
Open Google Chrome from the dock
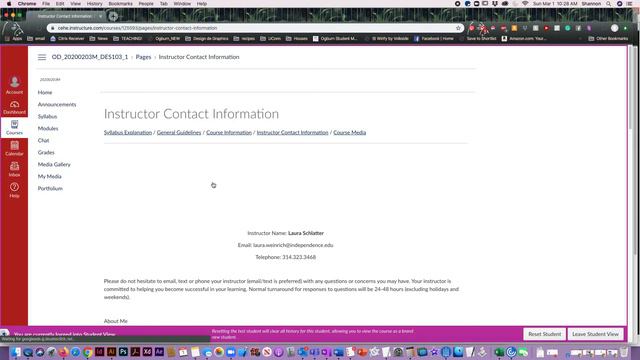pos(87,352)
